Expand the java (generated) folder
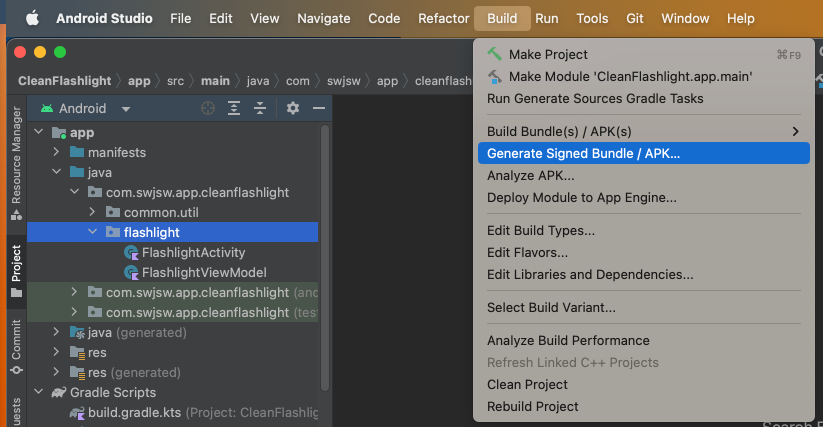Viewport: 823px width, 427px height. pos(56,332)
